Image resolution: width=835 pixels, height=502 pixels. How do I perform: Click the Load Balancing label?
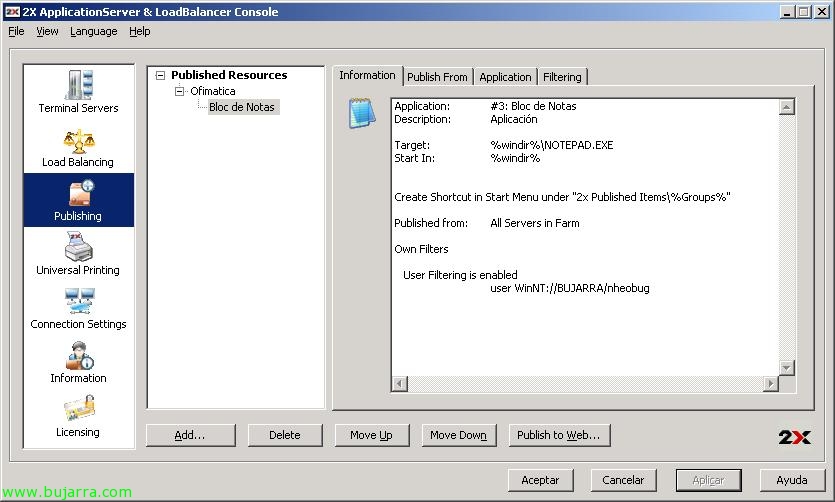(x=78, y=162)
